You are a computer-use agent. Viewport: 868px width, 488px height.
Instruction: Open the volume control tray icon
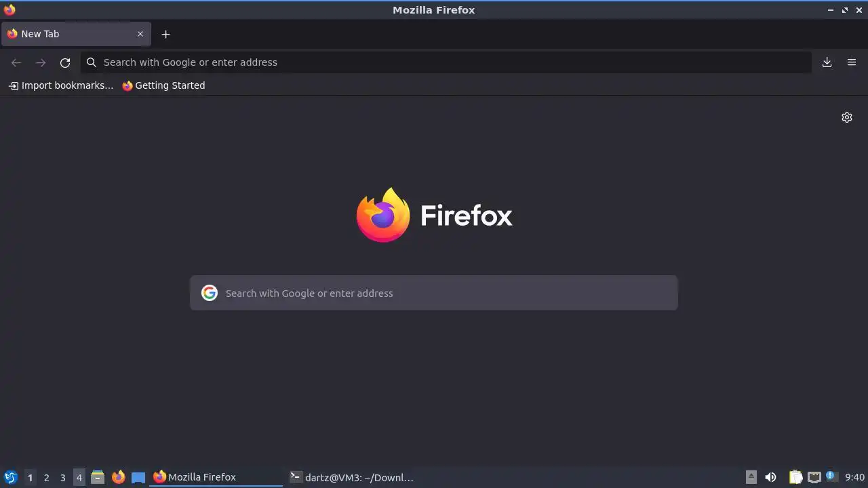[770, 477]
